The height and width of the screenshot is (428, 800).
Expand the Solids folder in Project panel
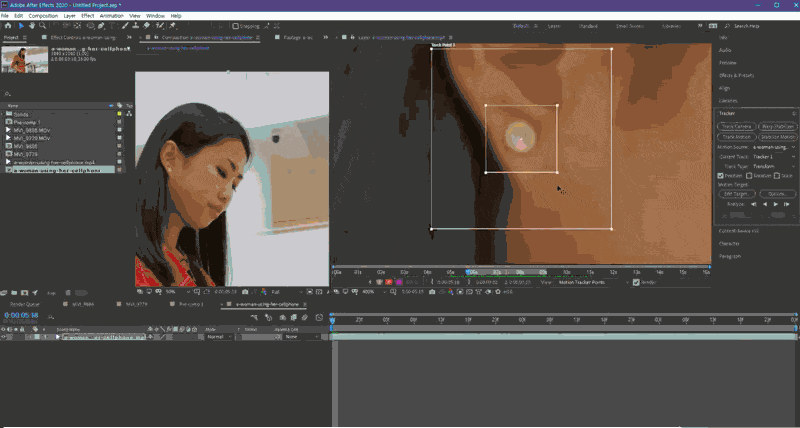(x=3, y=114)
